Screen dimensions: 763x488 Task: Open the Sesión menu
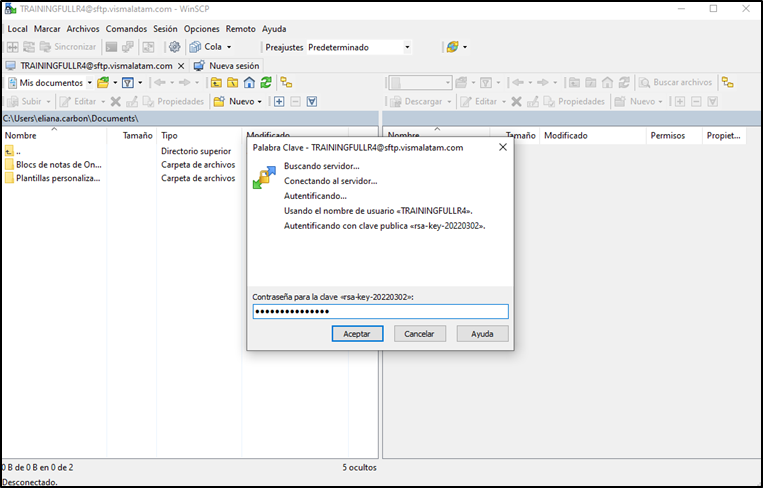pyautogui.click(x=165, y=29)
